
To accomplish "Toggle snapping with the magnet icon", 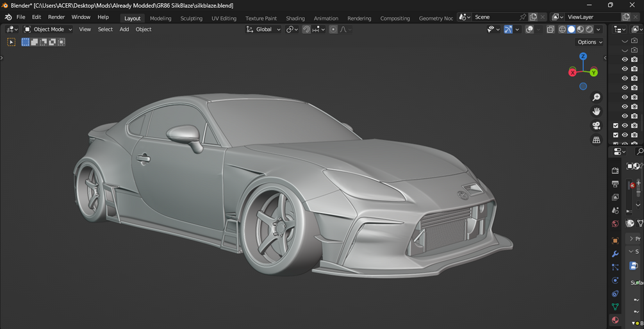I will tap(306, 30).
